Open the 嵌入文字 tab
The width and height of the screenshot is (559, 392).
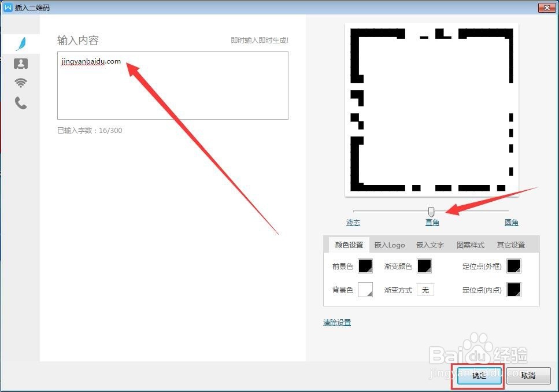coord(430,245)
